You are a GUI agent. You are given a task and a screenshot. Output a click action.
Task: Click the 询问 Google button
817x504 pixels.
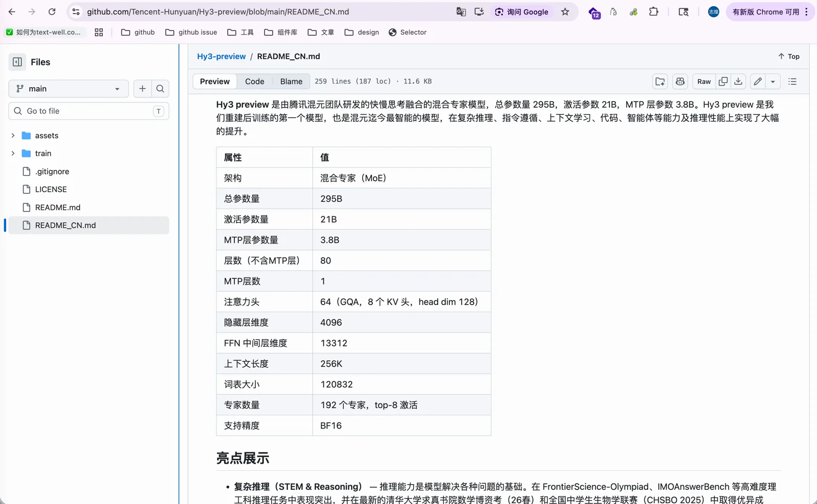point(521,12)
